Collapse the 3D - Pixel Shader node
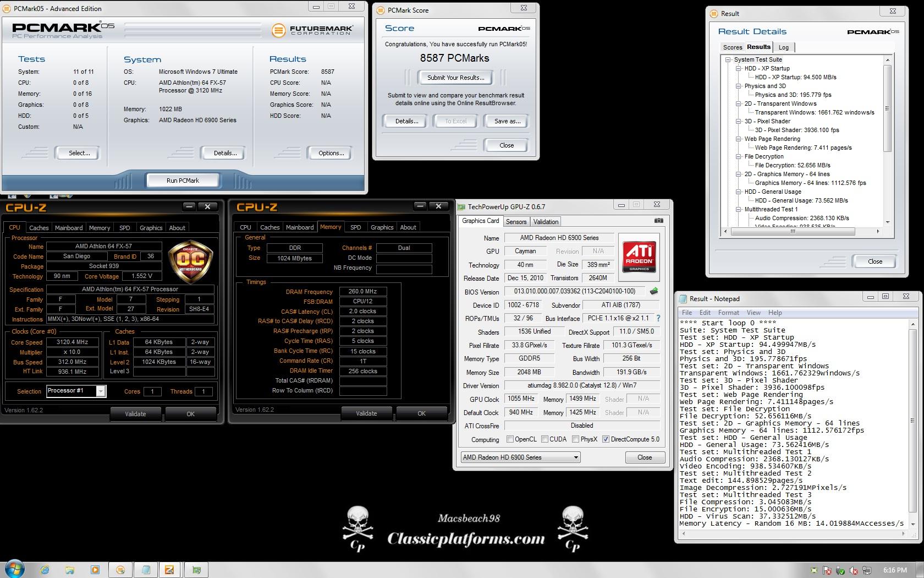The width and height of the screenshot is (924, 578). tap(739, 121)
